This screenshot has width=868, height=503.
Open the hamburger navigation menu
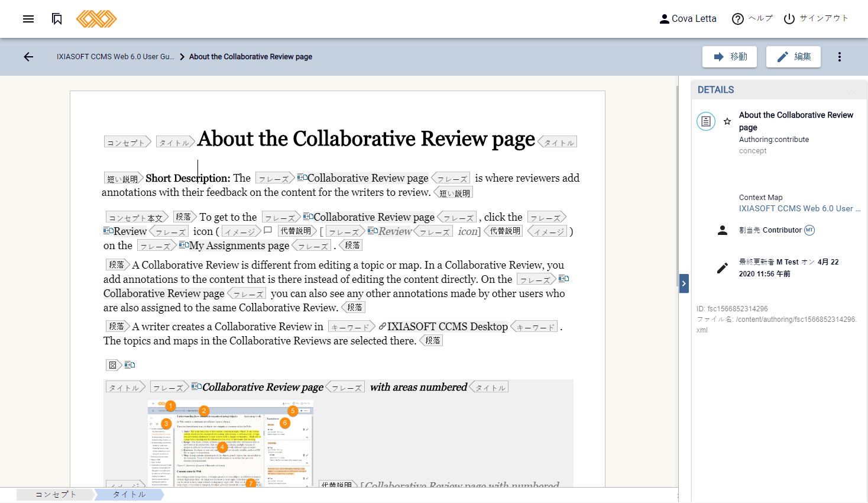(x=28, y=19)
